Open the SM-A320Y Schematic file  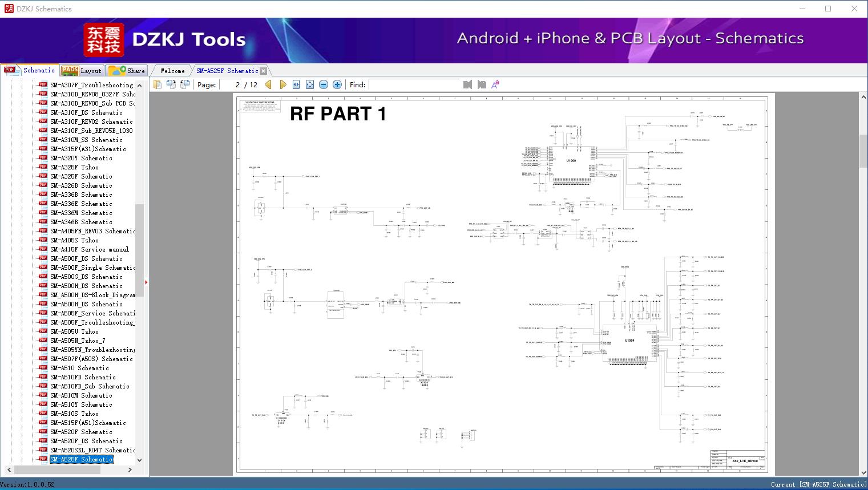pos(81,158)
